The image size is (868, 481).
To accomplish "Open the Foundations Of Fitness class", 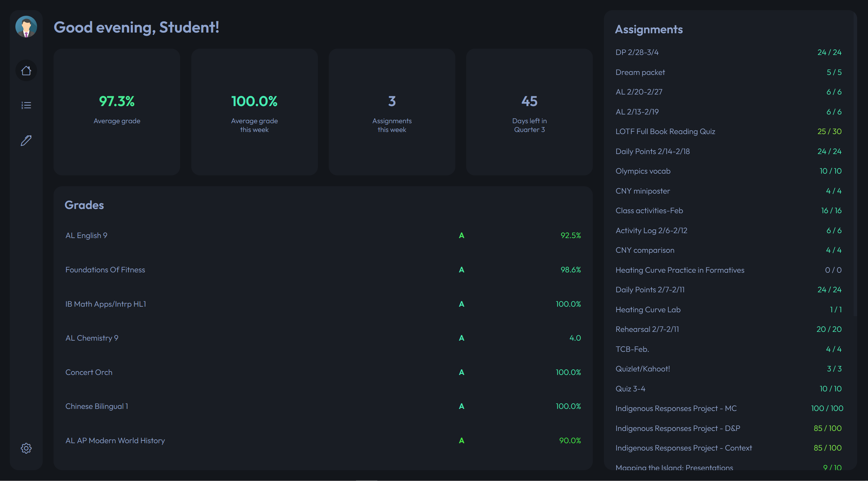I will click(x=323, y=270).
